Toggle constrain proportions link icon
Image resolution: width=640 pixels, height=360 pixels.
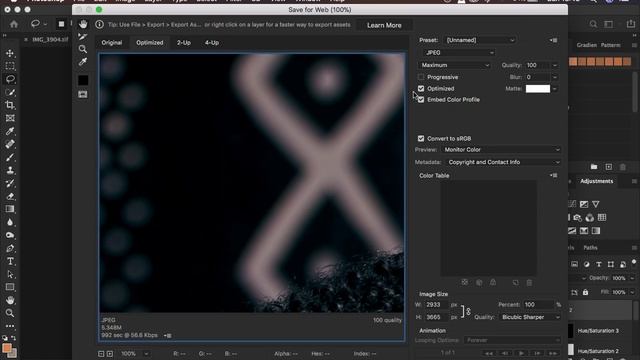coord(468,311)
